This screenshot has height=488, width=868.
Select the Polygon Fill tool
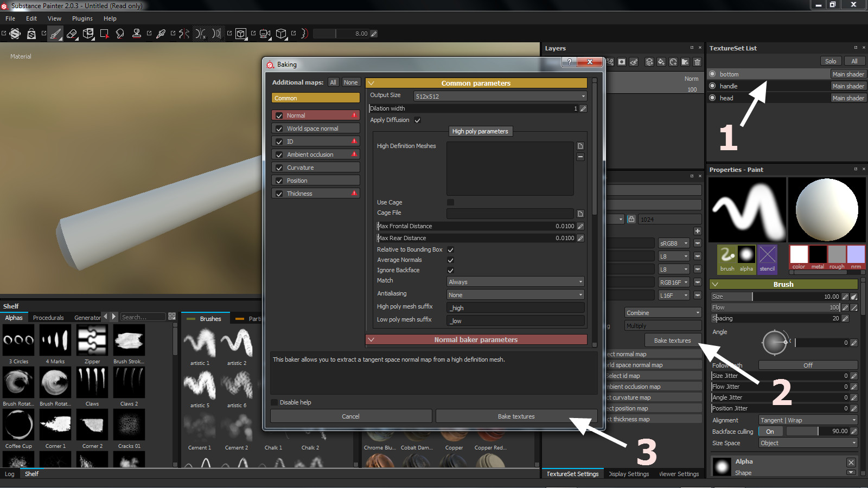[x=104, y=34]
